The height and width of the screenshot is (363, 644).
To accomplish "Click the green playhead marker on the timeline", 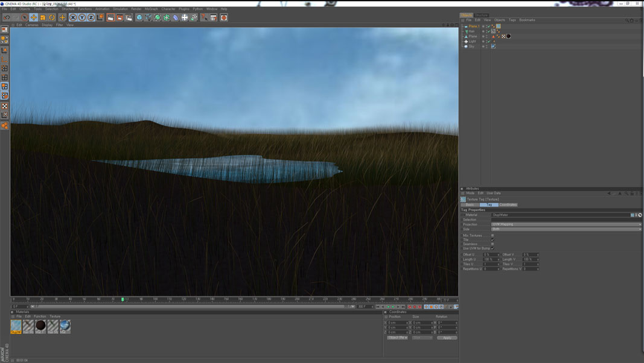I will pos(123,300).
